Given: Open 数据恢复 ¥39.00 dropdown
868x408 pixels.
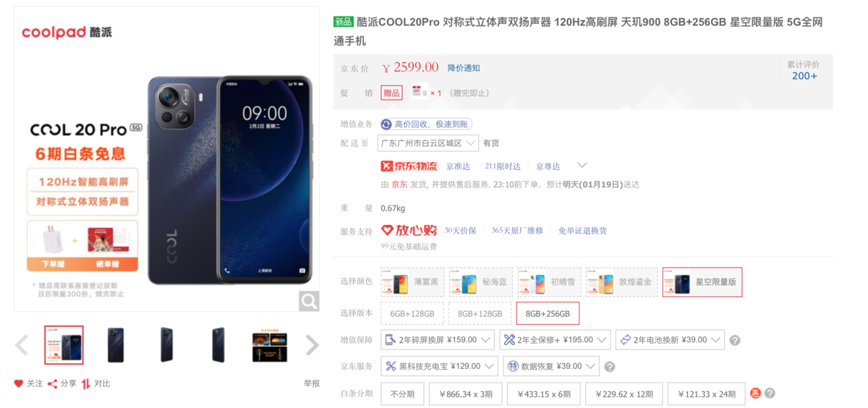Looking at the screenshot, I should tap(551, 366).
